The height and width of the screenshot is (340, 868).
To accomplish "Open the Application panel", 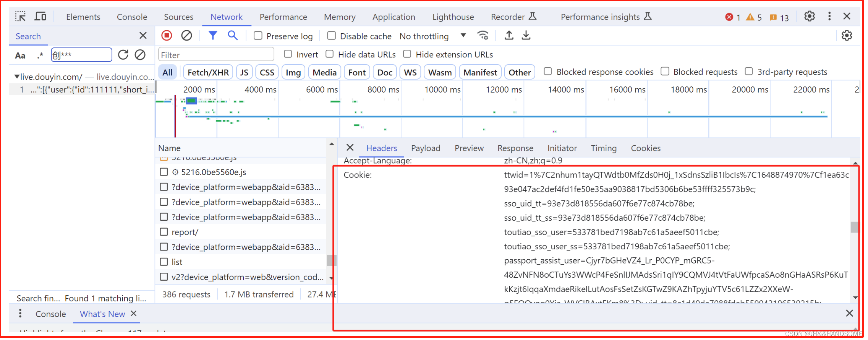I will 394,17.
